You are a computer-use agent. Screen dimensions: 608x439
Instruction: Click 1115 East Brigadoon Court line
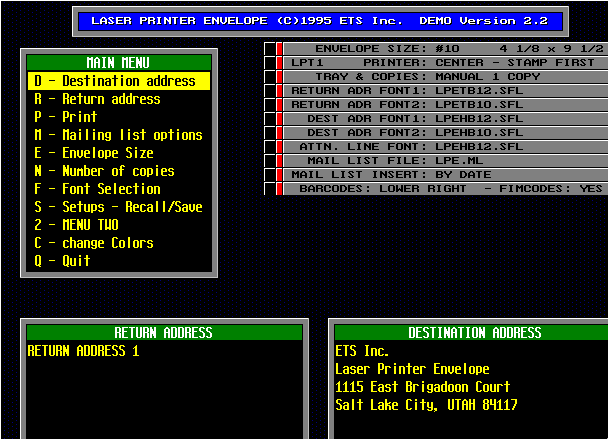point(423,387)
